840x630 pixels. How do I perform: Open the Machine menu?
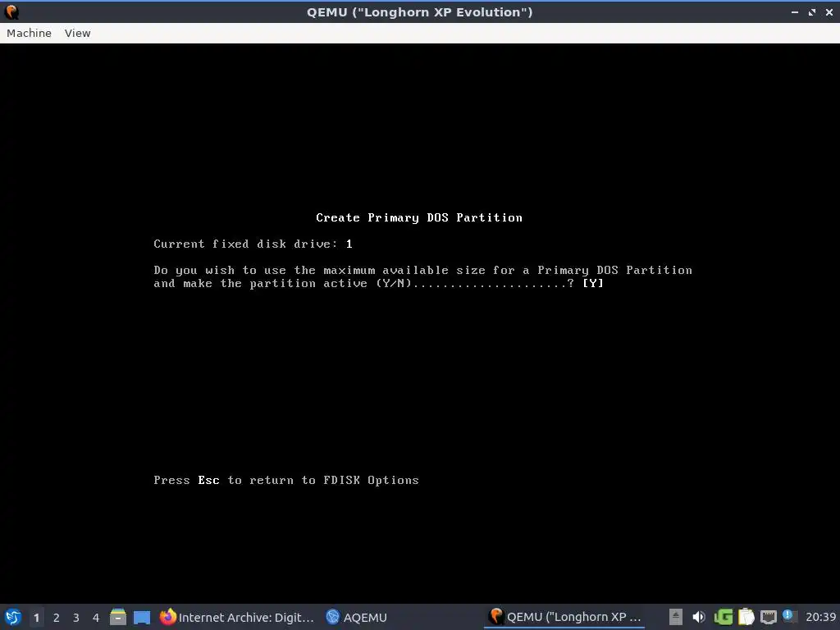(x=29, y=33)
